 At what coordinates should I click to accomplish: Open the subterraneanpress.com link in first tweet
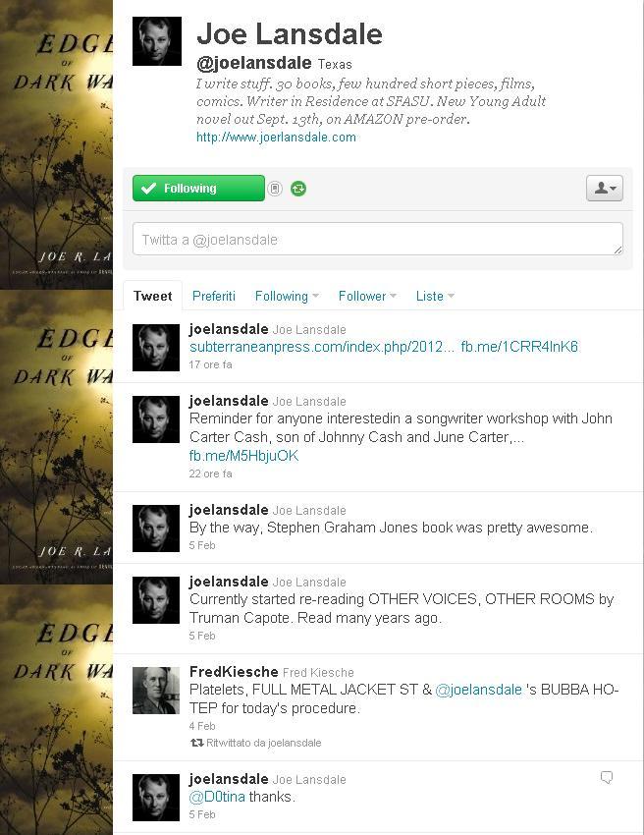[322, 347]
